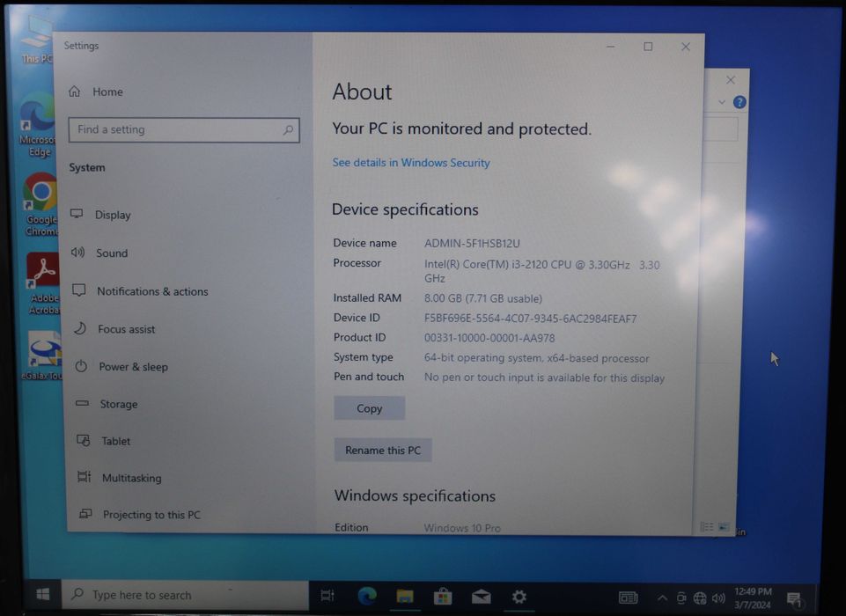Open File Explorer from the taskbar

pos(405,596)
